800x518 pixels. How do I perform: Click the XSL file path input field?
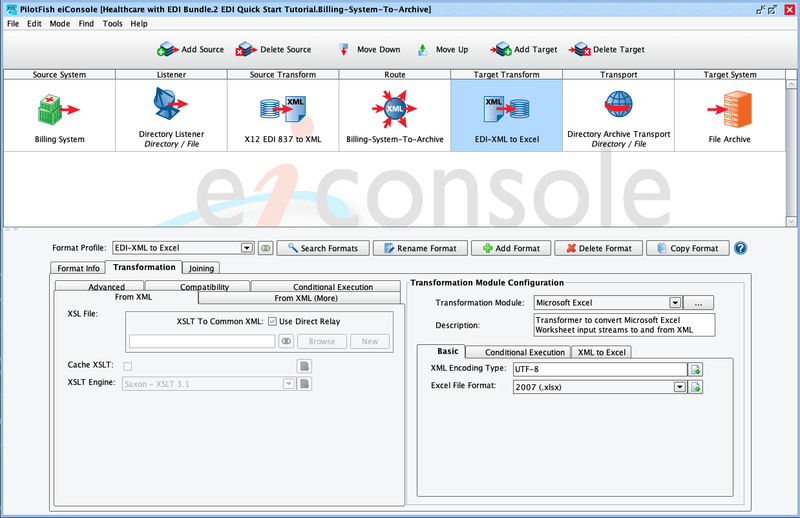202,341
